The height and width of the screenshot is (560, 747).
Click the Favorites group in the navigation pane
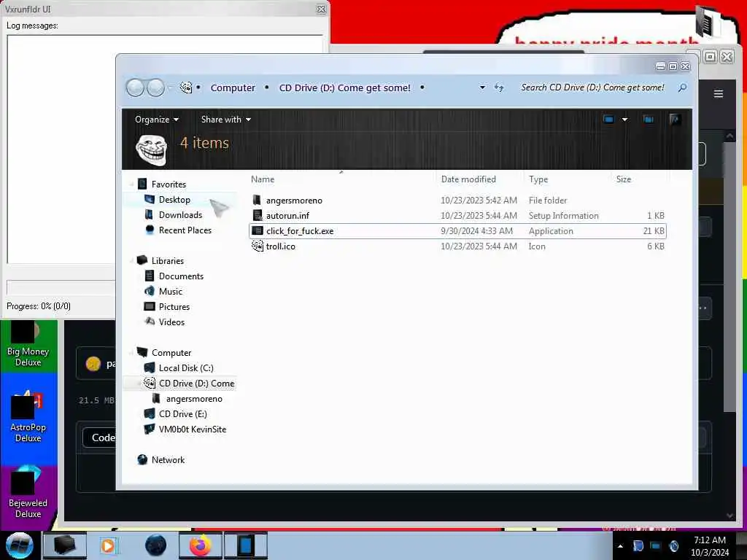[169, 184]
